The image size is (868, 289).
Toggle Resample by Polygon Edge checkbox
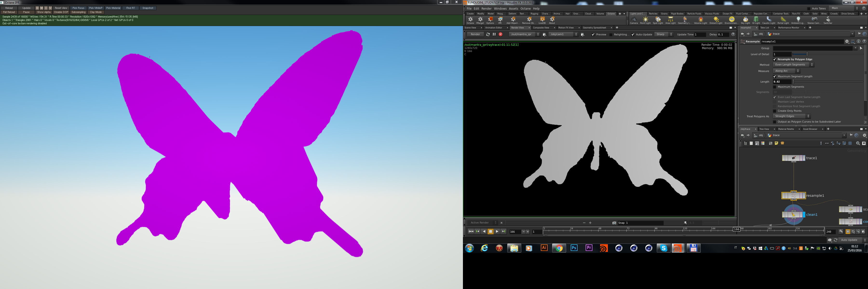775,59
